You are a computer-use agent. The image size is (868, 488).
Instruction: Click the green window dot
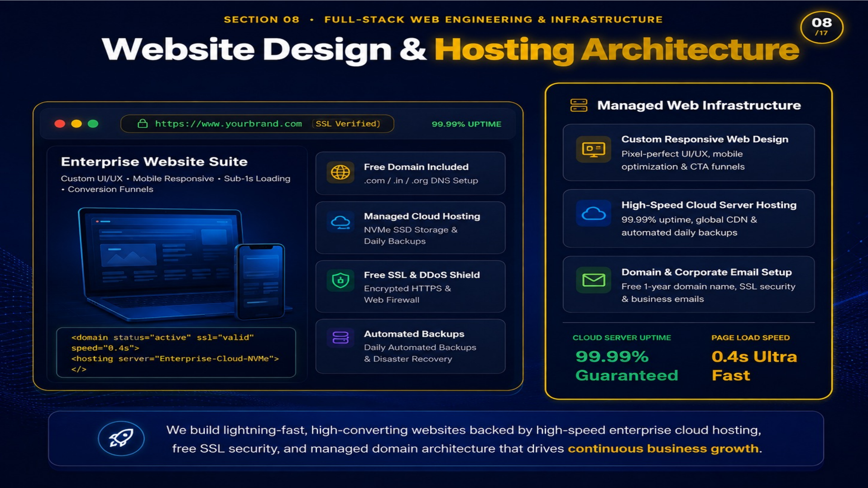coord(93,124)
